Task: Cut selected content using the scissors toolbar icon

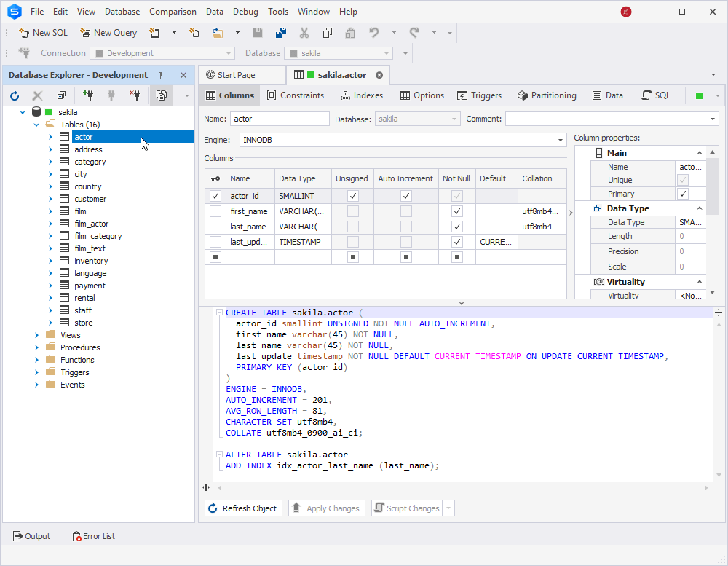Action: pyautogui.click(x=304, y=32)
